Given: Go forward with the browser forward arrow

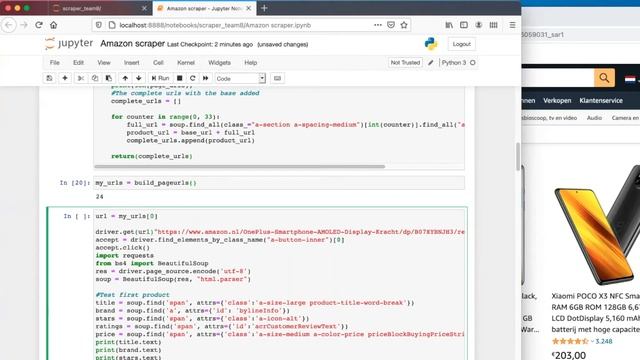Looking at the screenshot, I should (24, 25).
